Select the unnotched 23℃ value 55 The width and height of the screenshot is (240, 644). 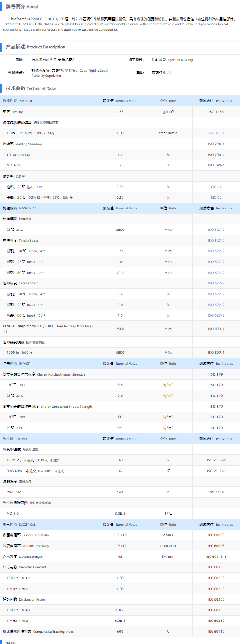120,428
